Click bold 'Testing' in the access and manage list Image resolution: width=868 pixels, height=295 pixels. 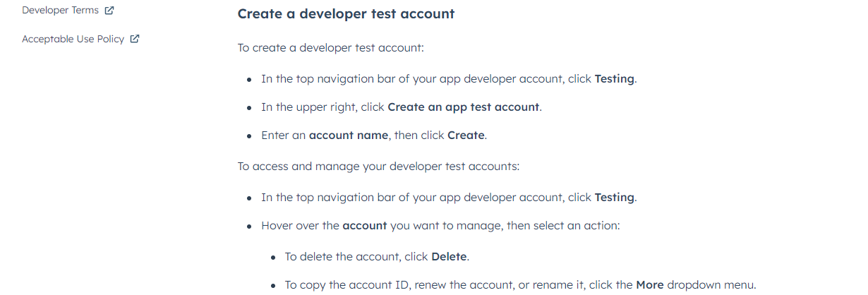pos(614,198)
